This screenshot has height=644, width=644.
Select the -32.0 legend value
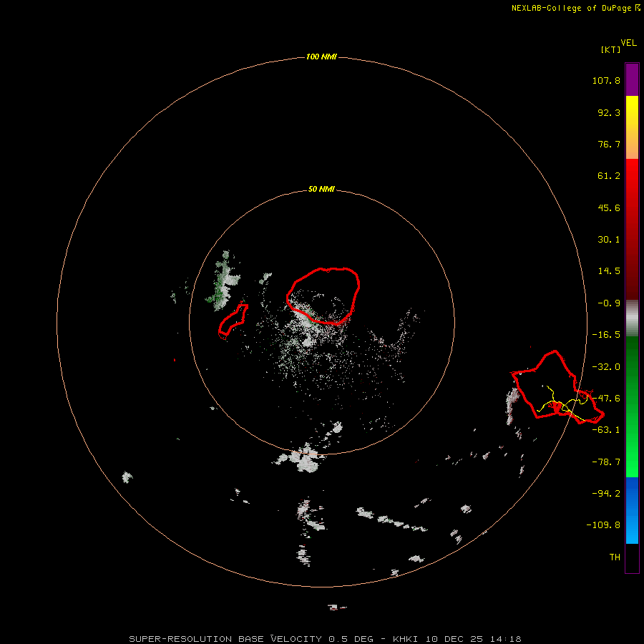click(606, 367)
